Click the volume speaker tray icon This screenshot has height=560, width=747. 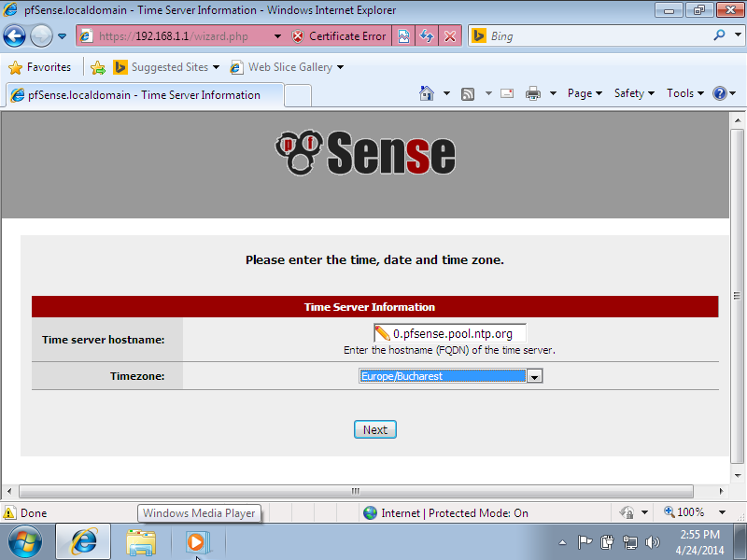click(653, 542)
